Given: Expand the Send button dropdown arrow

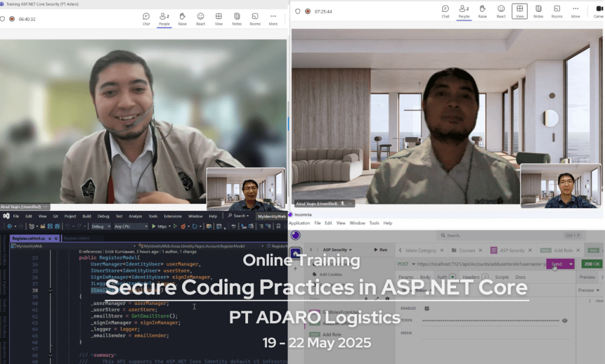Looking at the screenshot, I should point(571,264).
